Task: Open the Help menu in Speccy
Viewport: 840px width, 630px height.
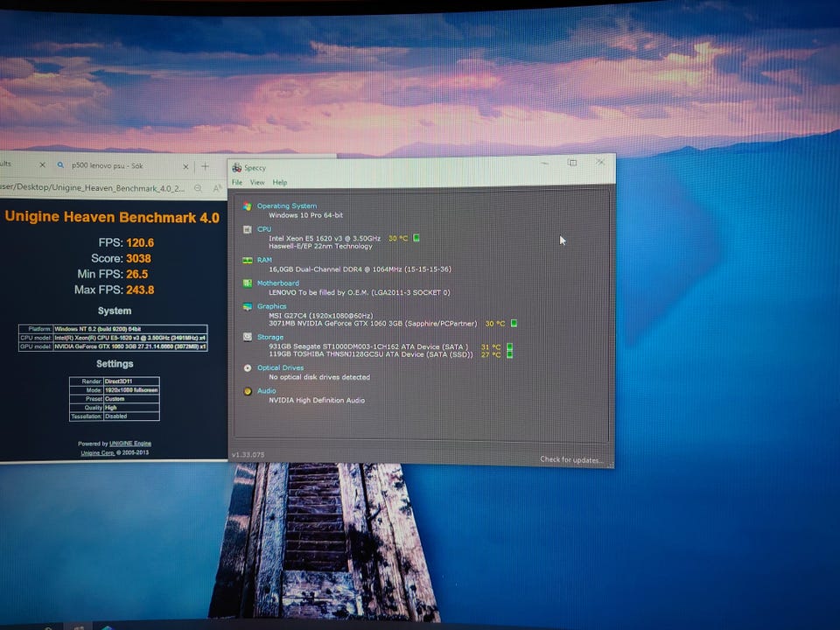Action: click(x=280, y=182)
